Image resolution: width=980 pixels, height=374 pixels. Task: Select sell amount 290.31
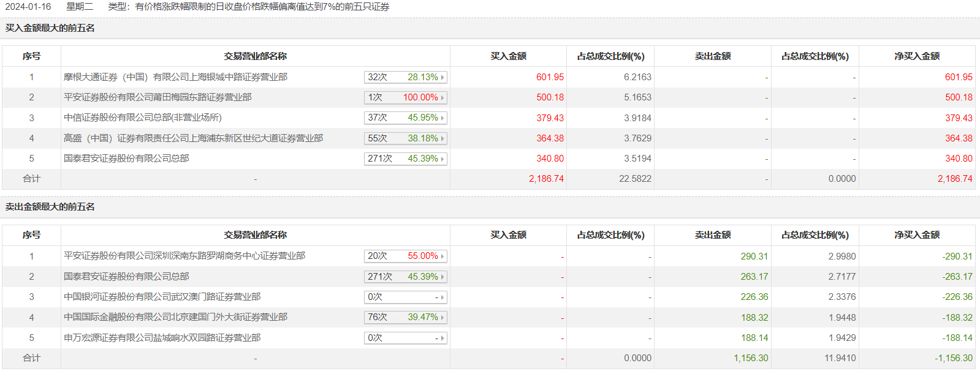click(754, 256)
